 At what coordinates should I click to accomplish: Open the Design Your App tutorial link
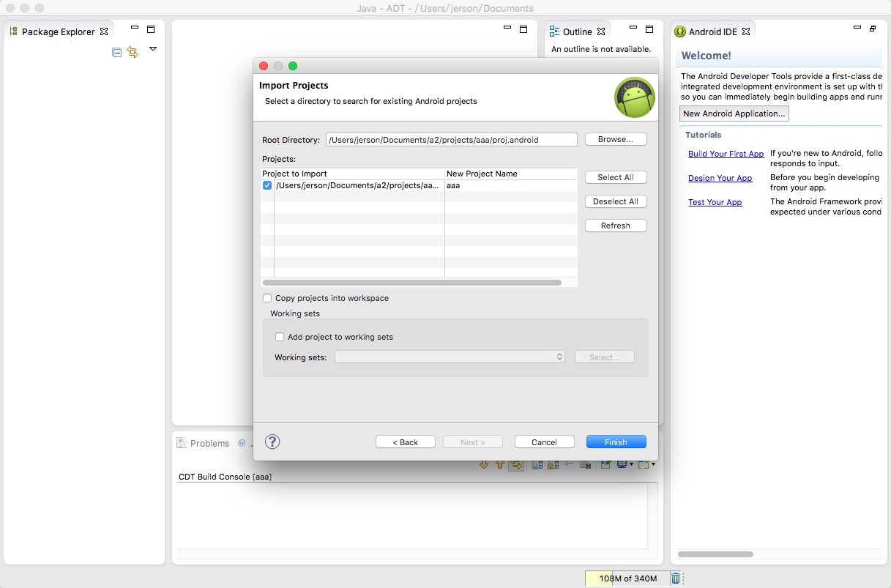(x=720, y=178)
